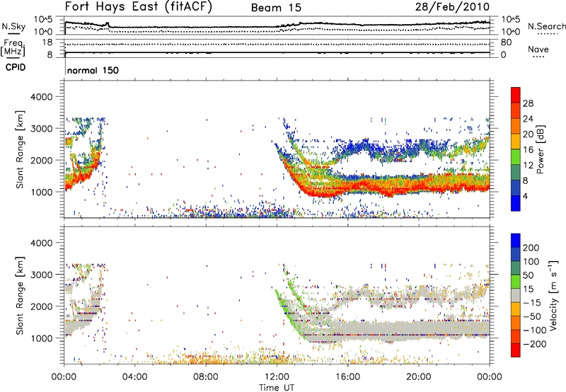Click the 'N.Sky' legend label
This screenshot has height=392, width=566.
[13, 26]
